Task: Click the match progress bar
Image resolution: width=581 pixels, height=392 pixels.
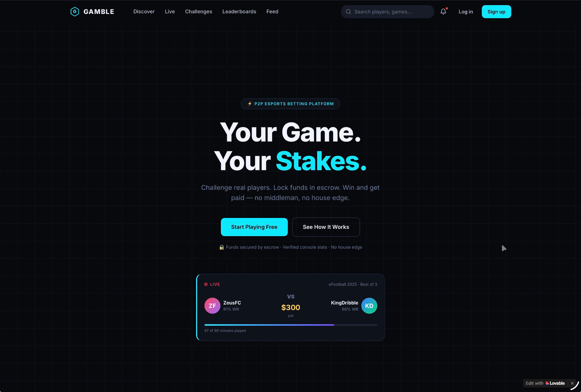Action: tap(291, 325)
